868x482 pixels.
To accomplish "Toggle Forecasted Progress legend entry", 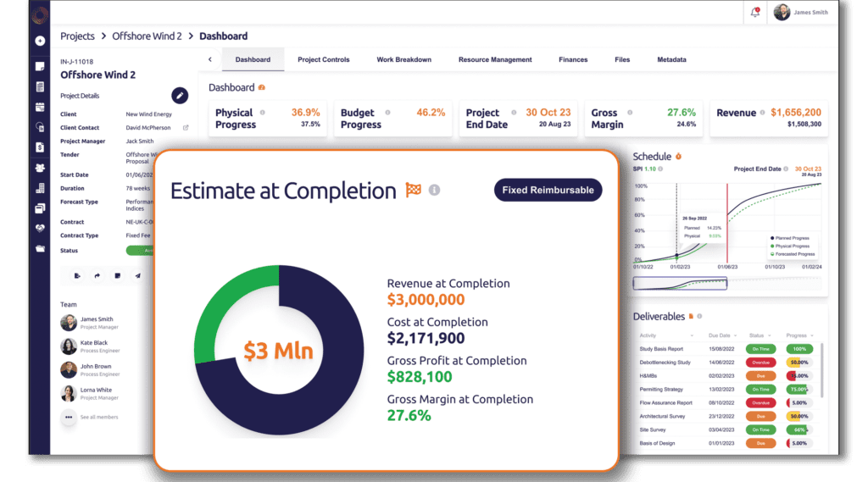I will (x=792, y=253).
